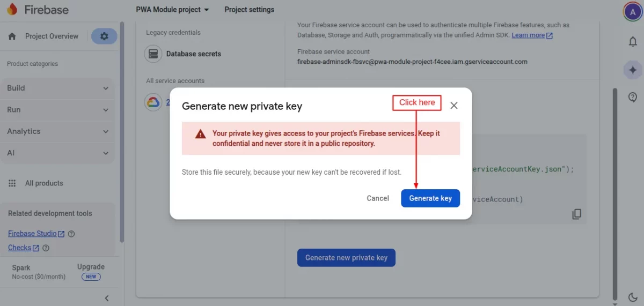This screenshot has height=306, width=644.
Task: Expand the AI category
Action: click(x=58, y=153)
